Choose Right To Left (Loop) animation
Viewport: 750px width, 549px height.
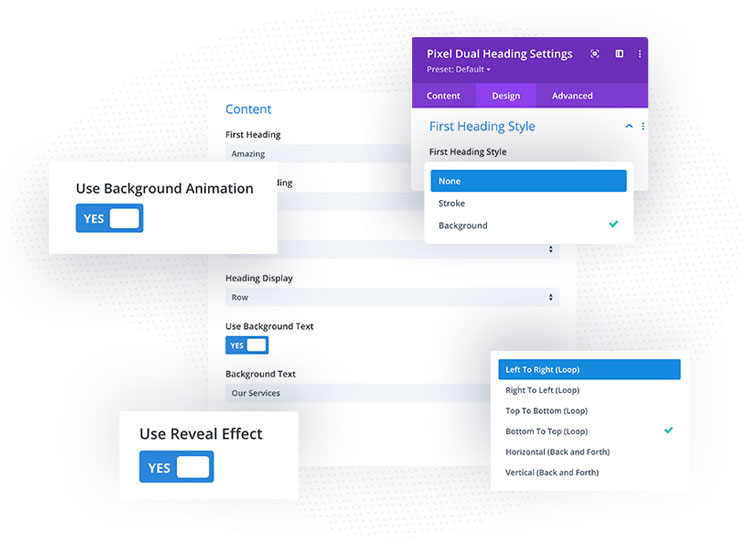coord(589,390)
